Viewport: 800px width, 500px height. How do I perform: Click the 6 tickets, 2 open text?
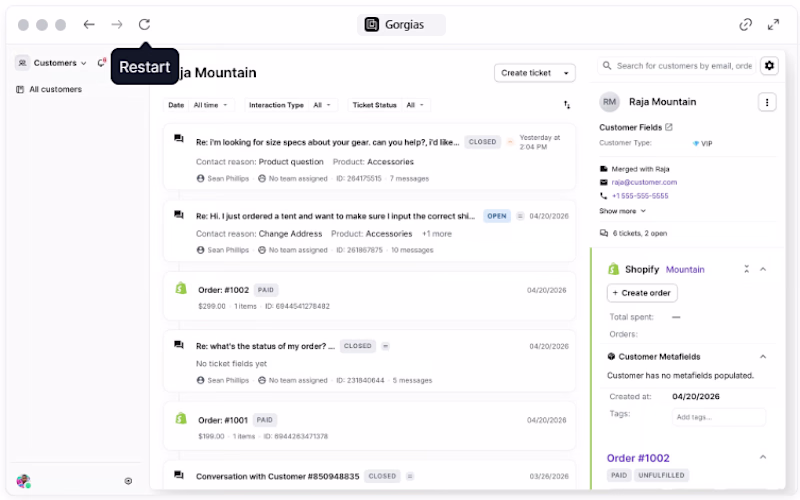(x=640, y=233)
